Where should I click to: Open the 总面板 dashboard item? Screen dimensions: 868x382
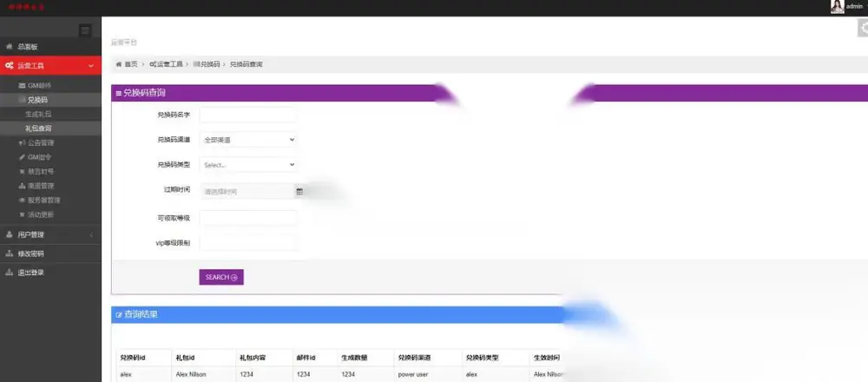coord(50,47)
